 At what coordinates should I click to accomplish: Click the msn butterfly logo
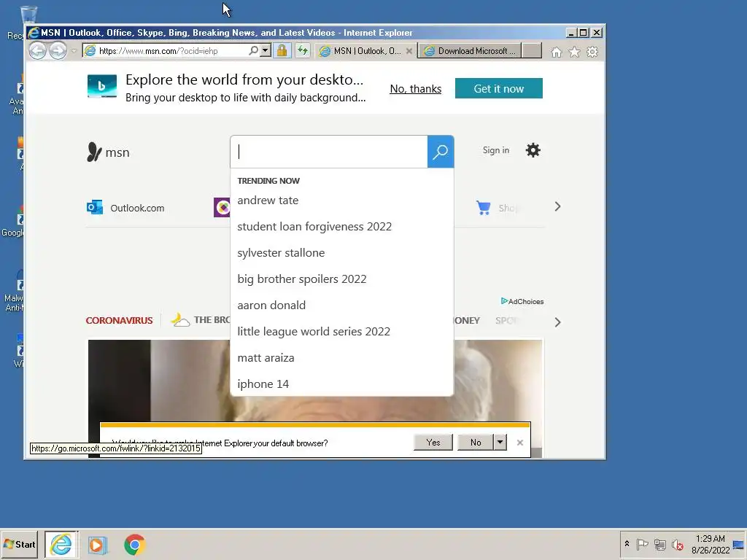tap(94, 152)
